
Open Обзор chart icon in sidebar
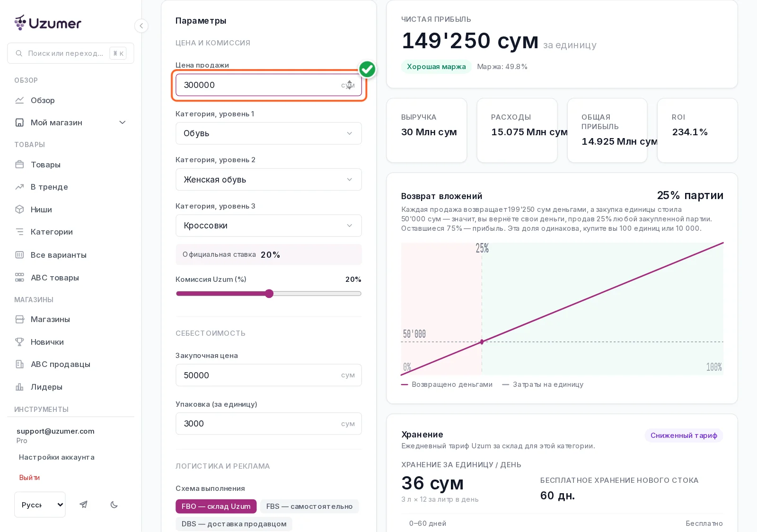[19, 100]
